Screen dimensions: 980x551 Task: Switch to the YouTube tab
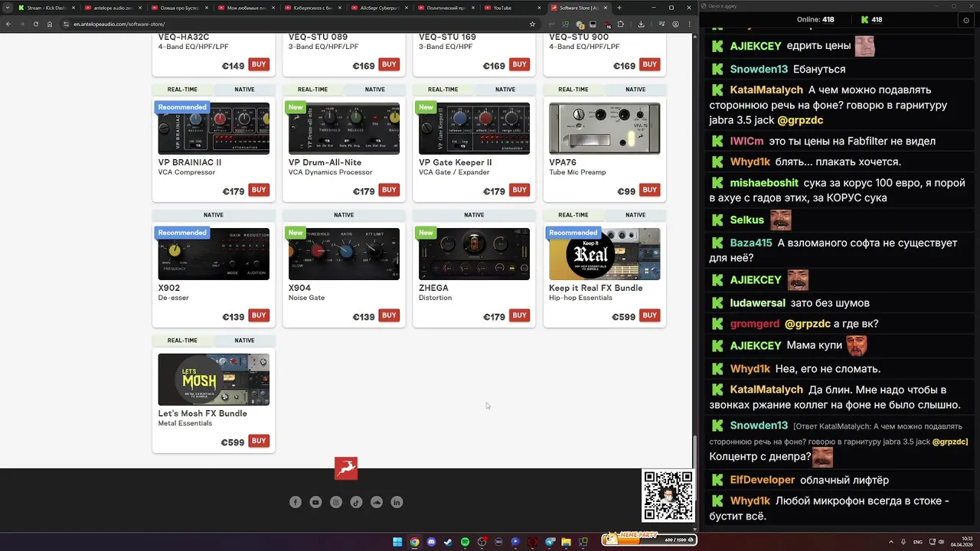(x=512, y=8)
